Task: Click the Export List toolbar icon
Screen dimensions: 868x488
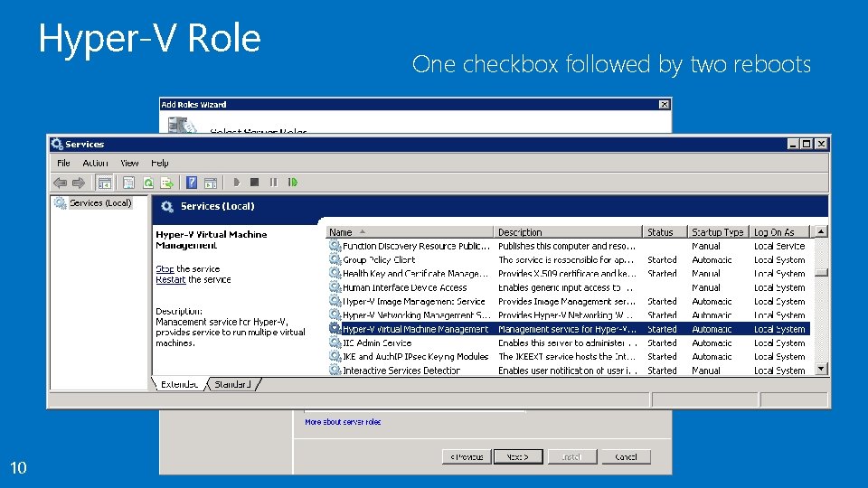Action: tap(166, 182)
